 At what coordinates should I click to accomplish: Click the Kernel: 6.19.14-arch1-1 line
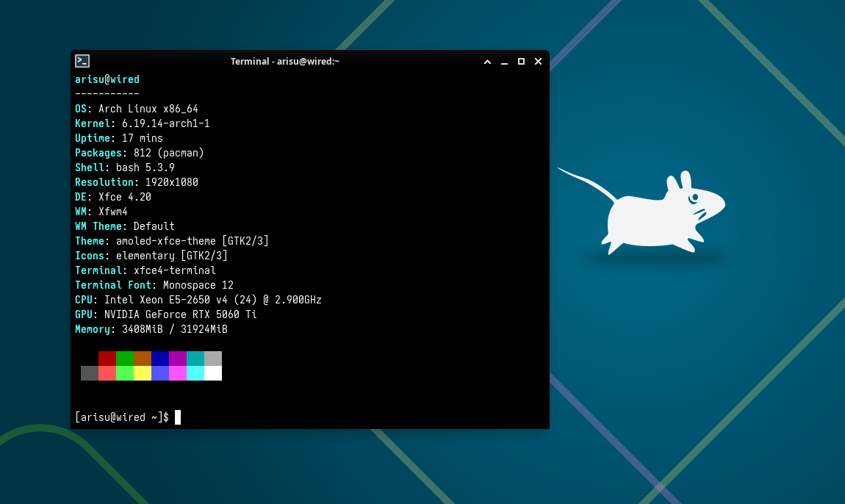[143, 123]
